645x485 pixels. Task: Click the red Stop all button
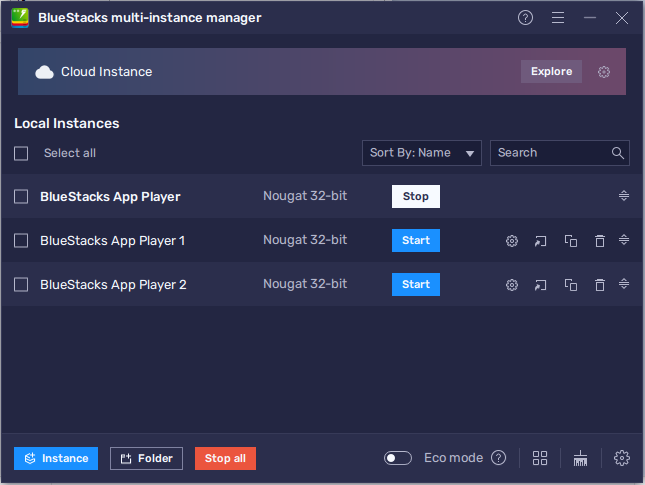tap(225, 458)
